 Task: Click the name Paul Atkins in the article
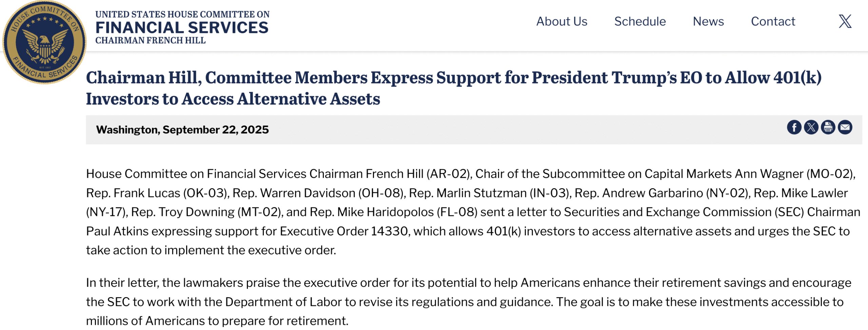pyautogui.click(x=117, y=231)
